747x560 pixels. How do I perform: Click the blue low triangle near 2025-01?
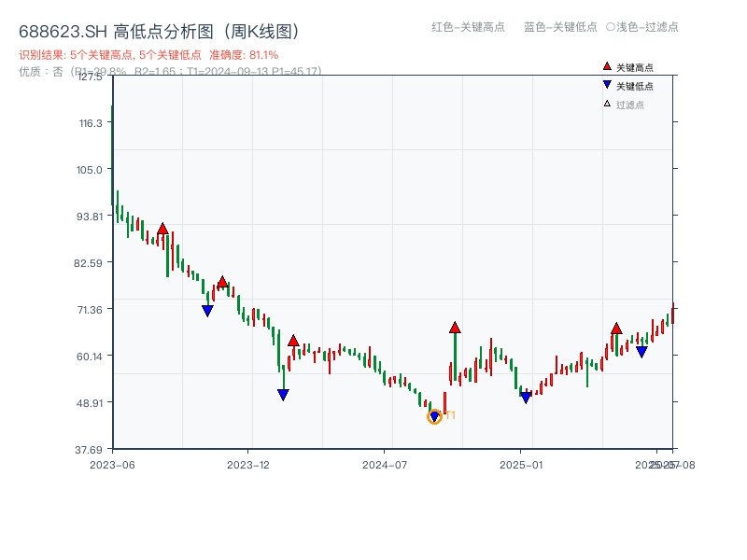pos(524,398)
